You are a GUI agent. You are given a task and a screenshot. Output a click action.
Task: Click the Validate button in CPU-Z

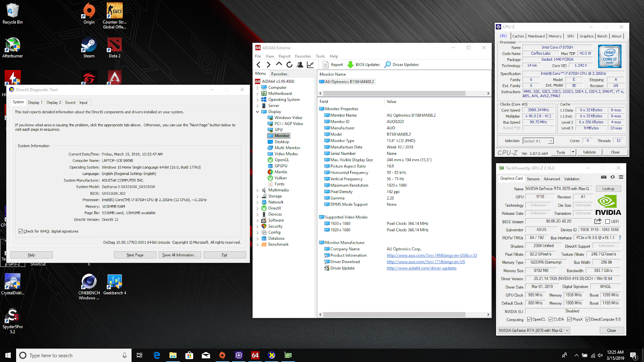pos(589,152)
